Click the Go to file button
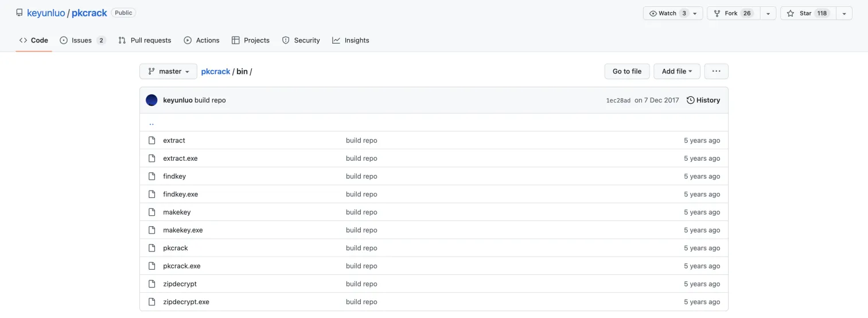Image resolution: width=868 pixels, height=318 pixels. (x=627, y=71)
